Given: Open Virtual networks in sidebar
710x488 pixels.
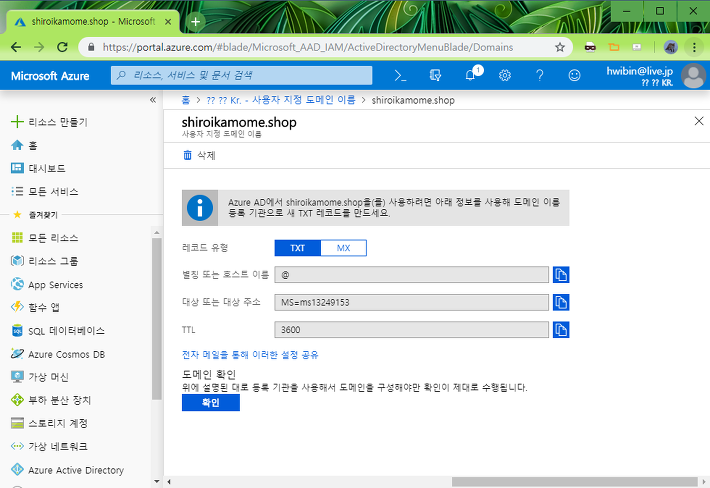Looking at the screenshot, I should point(49,446).
